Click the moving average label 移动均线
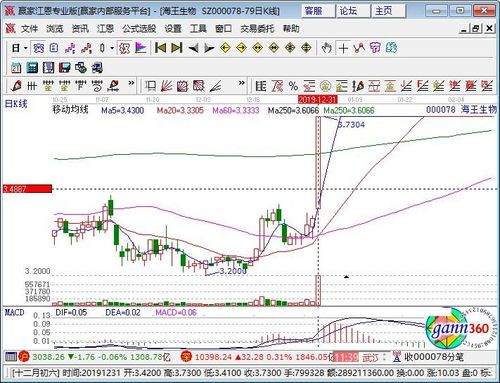500x383 pixels. click(70, 110)
